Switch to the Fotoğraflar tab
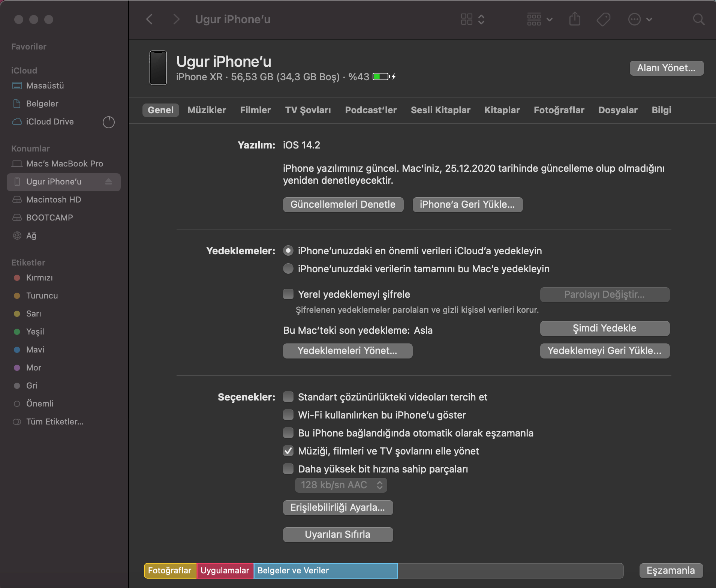716x588 pixels. (559, 110)
